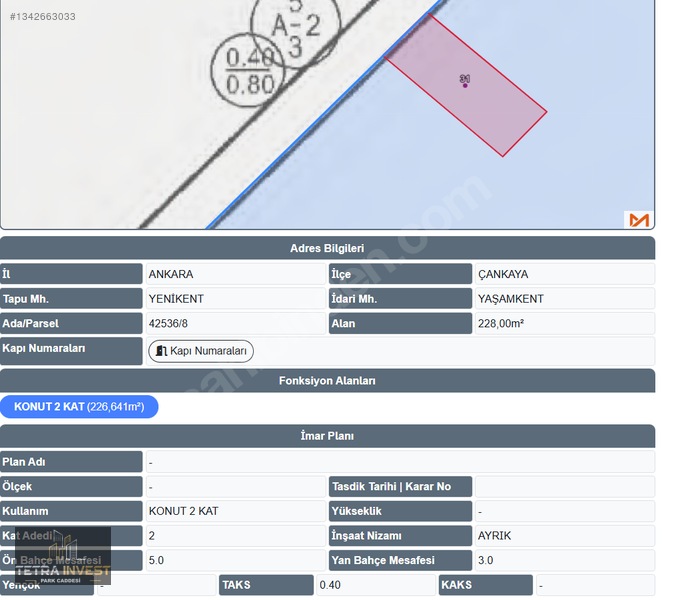Click the Kapı Numaraları button

tap(201, 351)
